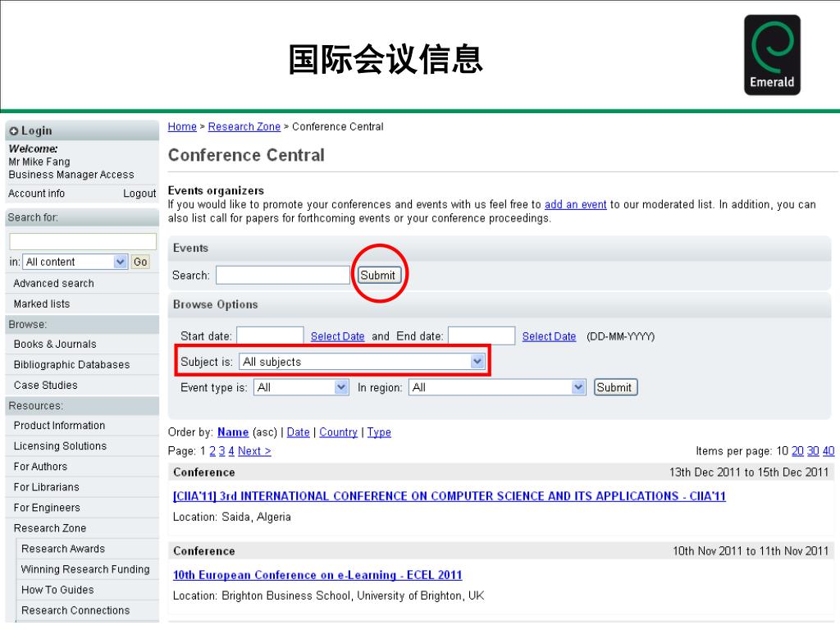The height and width of the screenshot is (630, 840).
Task: Click Submit next to Events search
Action: pyautogui.click(x=377, y=276)
